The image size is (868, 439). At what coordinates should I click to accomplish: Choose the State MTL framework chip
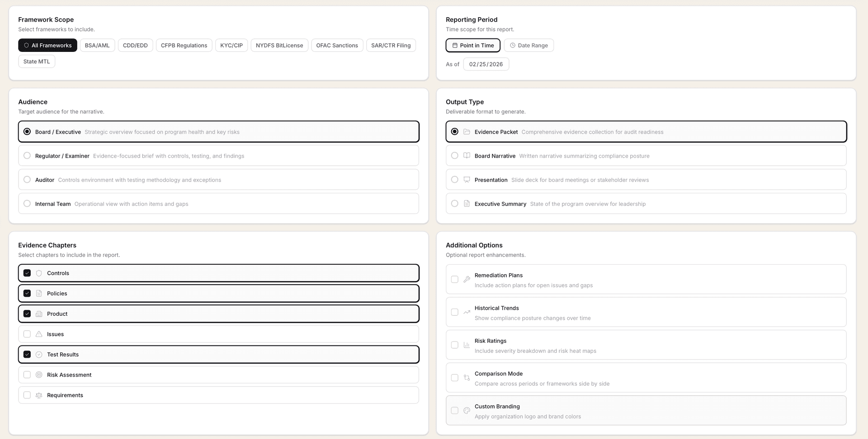pos(37,61)
